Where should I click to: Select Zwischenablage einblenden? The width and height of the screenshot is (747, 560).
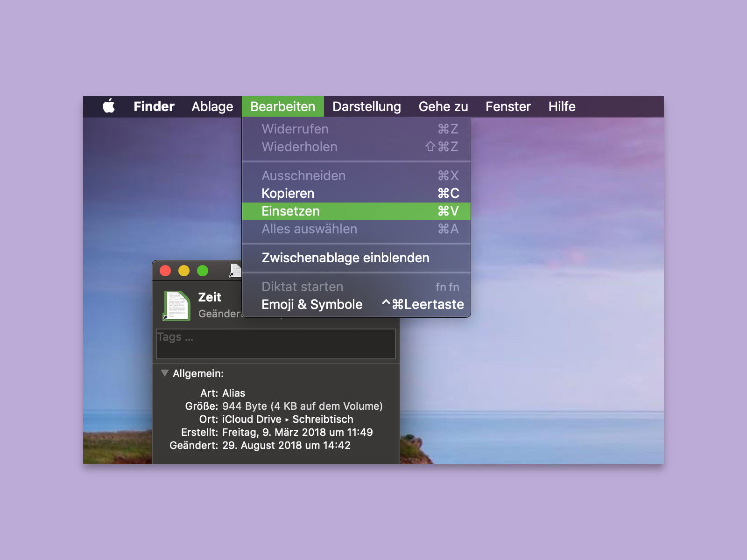pos(356,258)
